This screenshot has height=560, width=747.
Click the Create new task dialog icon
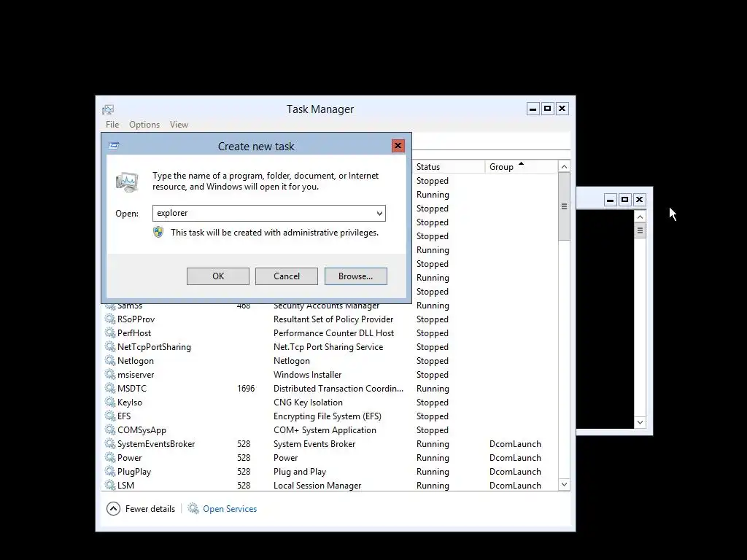click(x=114, y=146)
